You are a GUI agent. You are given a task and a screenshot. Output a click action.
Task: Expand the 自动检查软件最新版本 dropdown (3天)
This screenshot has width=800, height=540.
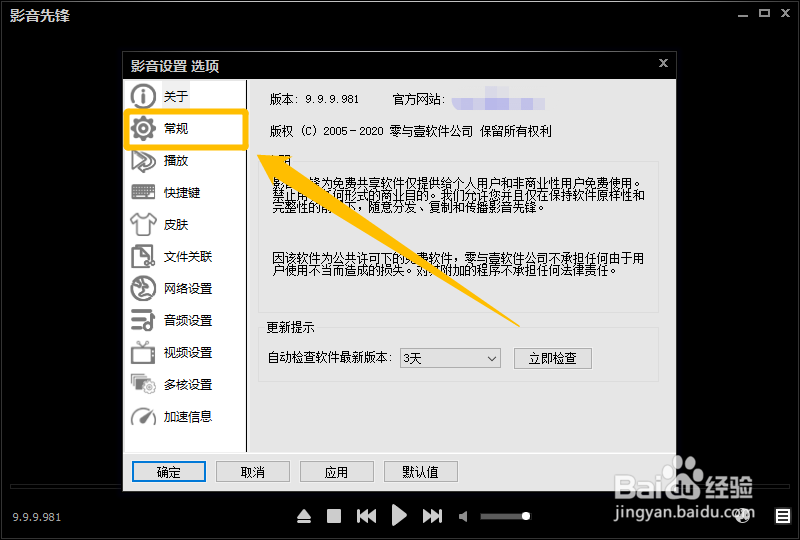(x=450, y=358)
